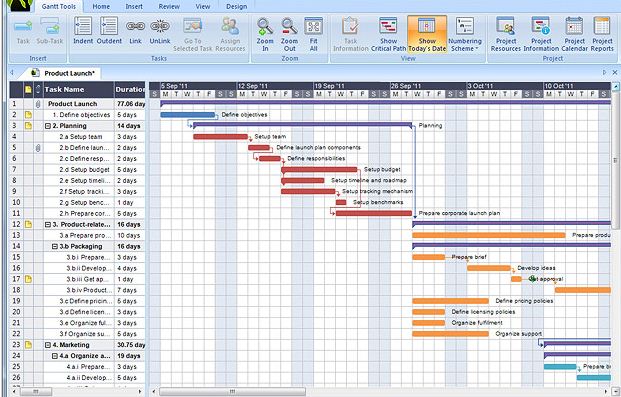
Task: Switch to the Insert ribbon tab
Action: point(134,6)
